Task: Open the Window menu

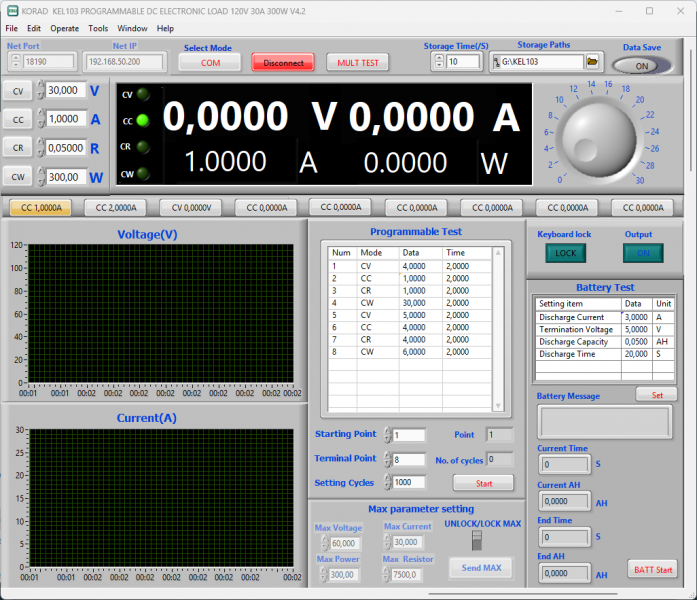Action: tap(132, 28)
